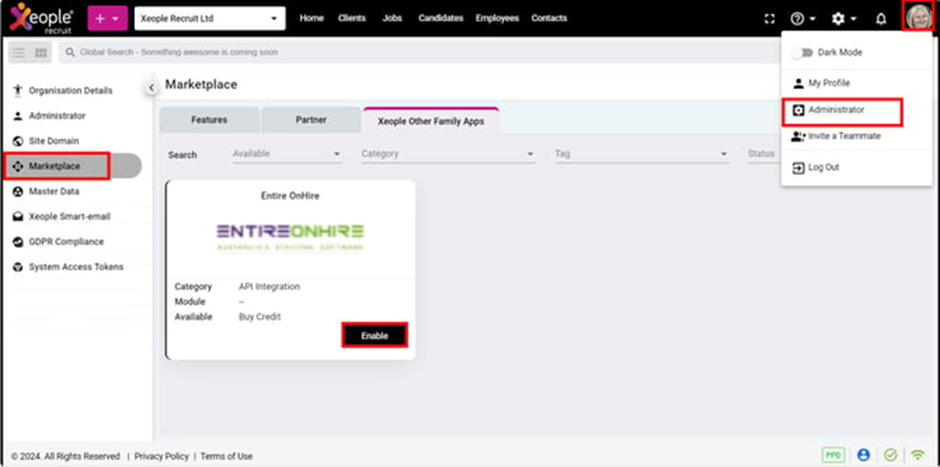Toggle fullscreen mode icon
940x467 pixels.
point(770,19)
